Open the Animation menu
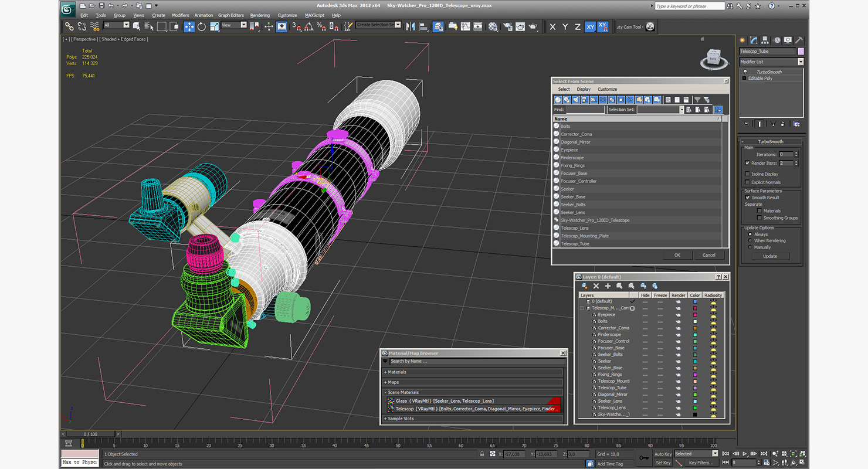868x469 pixels. [204, 15]
